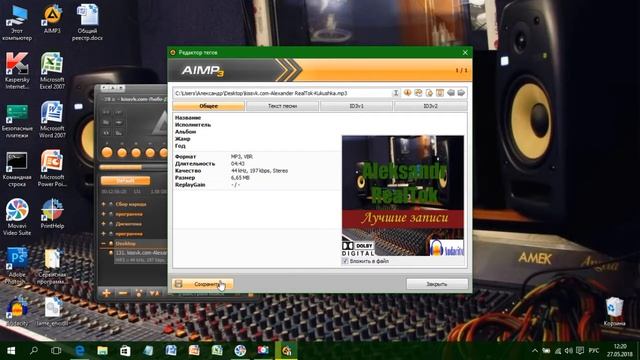Click Закрыть close button

click(437, 284)
